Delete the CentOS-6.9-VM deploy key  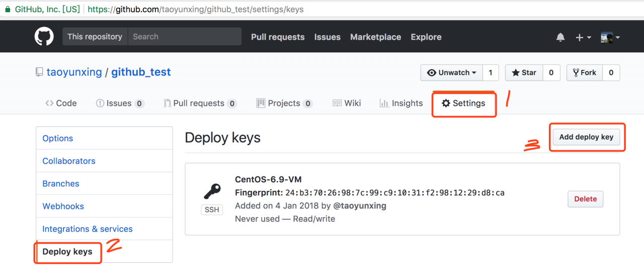pyautogui.click(x=585, y=199)
